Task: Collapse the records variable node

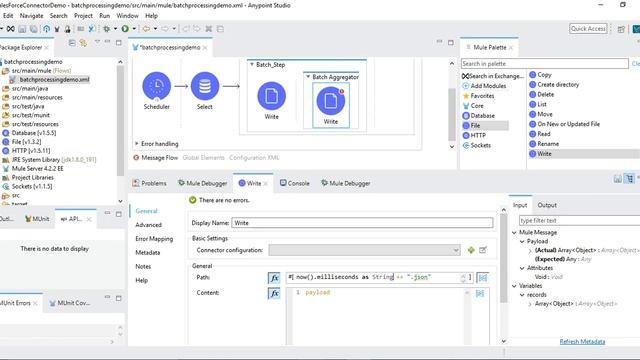Action: click(x=522, y=295)
